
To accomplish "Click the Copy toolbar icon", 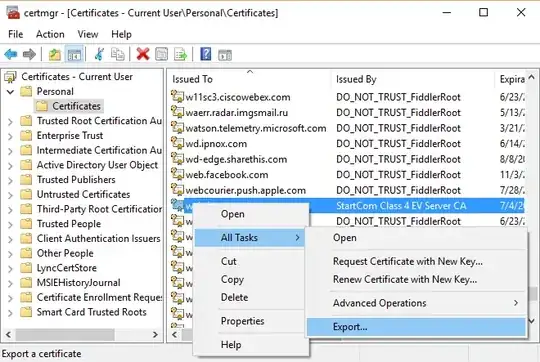I will 118,54.
